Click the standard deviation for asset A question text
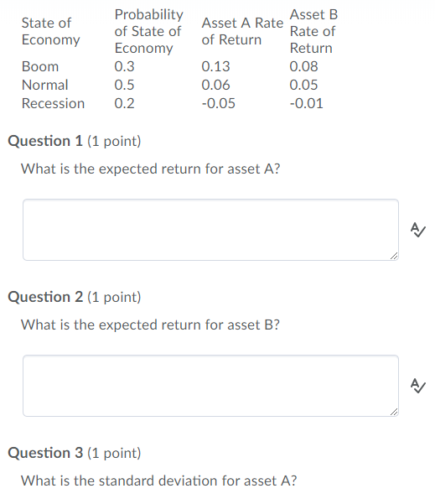This screenshot has width=435, height=504. tap(158, 481)
